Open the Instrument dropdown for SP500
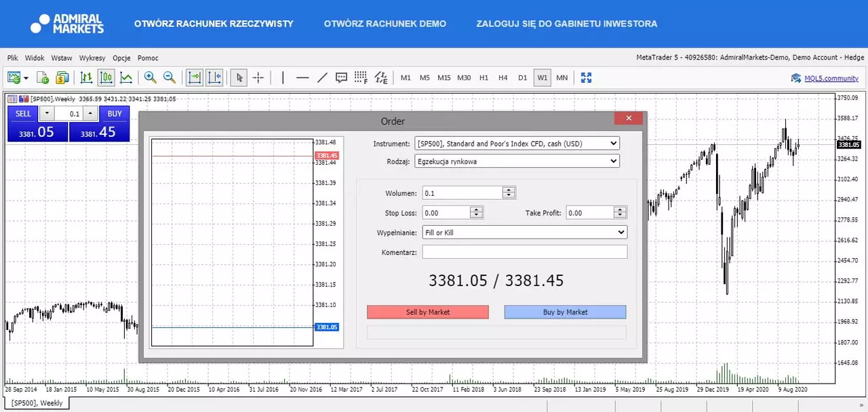The image size is (868, 412). [x=517, y=144]
